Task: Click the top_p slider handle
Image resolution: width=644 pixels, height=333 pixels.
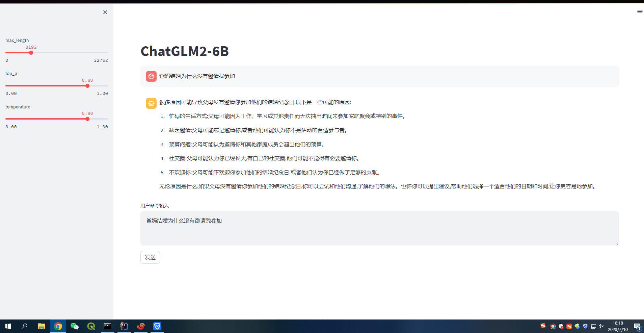Action: tap(87, 86)
